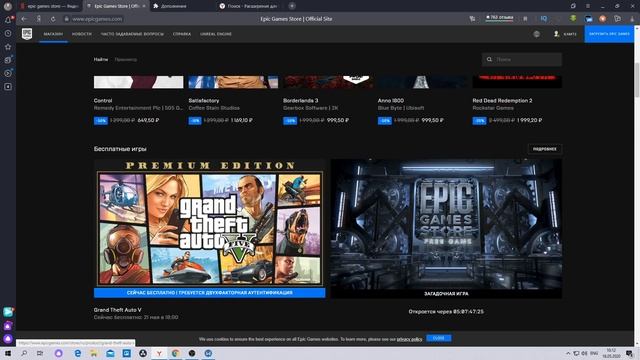Open notifications bell in the sidebar
640x360 pixels.
click(8, 20)
